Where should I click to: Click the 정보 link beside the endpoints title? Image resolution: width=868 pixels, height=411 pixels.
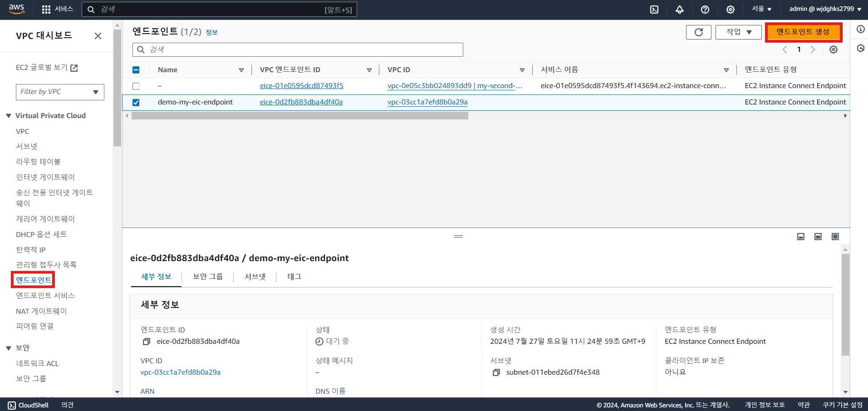[x=212, y=32]
